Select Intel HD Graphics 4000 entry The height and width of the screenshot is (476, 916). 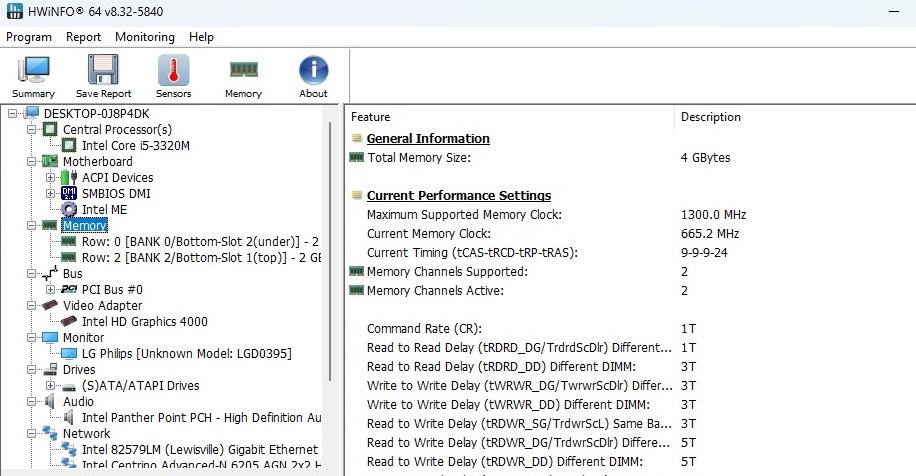coord(144,322)
